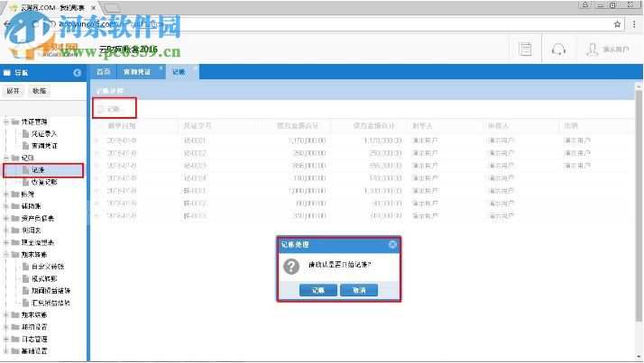
Task: Expand the 利润表 folder
Action: [6, 230]
